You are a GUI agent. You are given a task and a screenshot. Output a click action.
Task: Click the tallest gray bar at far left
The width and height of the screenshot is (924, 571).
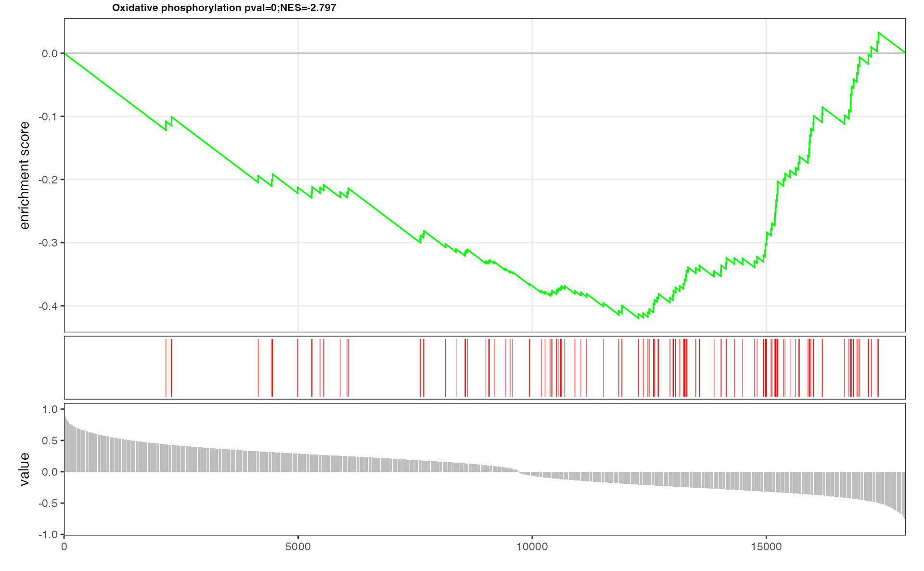click(x=65, y=443)
